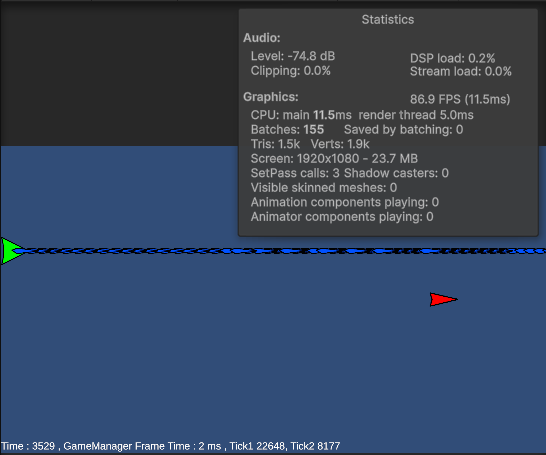The width and height of the screenshot is (546, 455).
Task: Click the 86.9 FPS readout
Action: (x=460, y=99)
